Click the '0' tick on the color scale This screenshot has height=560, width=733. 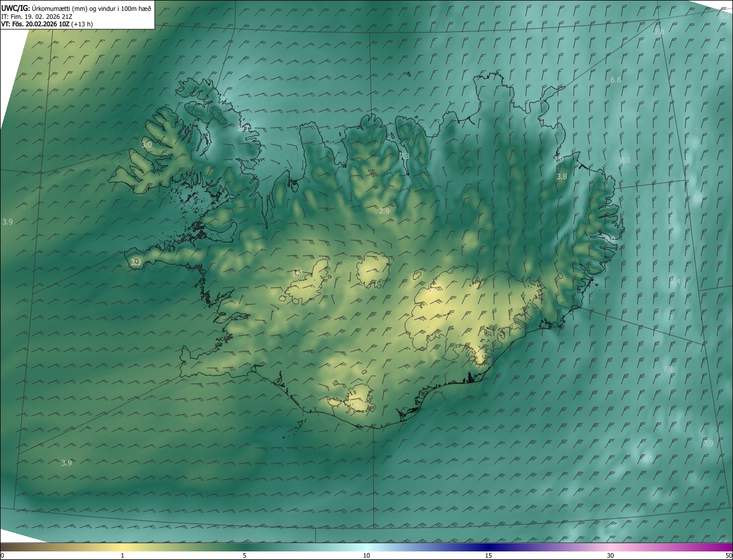coord(2,555)
